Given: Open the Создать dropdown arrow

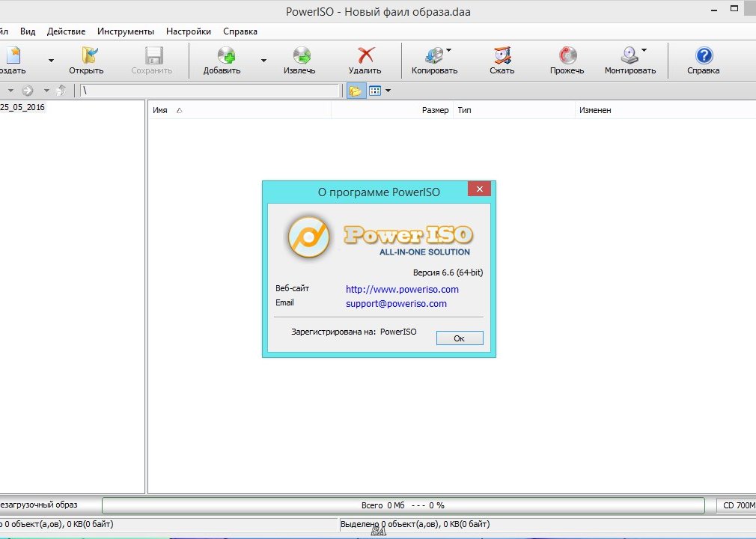Looking at the screenshot, I should (x=51, y=61).
